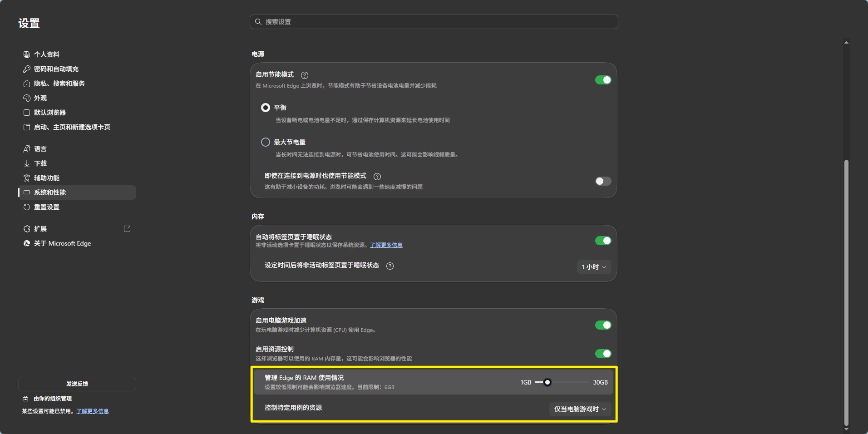
Task: Click the 游戏 section heading
Action: [258, 300]
